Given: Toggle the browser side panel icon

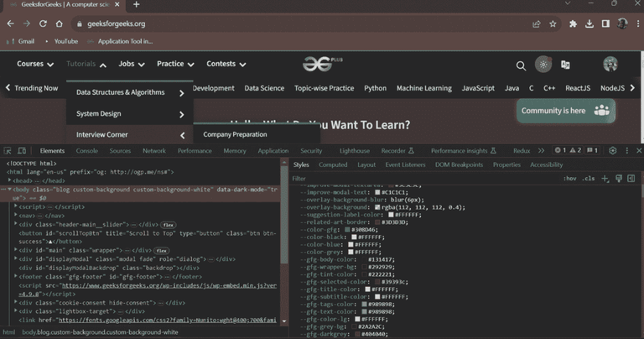Looking at the screenshot, I should [x=605, y=23].
